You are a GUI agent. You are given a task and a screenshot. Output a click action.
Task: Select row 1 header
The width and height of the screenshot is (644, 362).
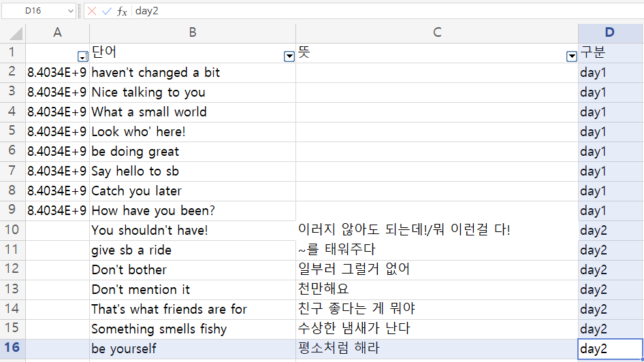(x=12, y=52)
